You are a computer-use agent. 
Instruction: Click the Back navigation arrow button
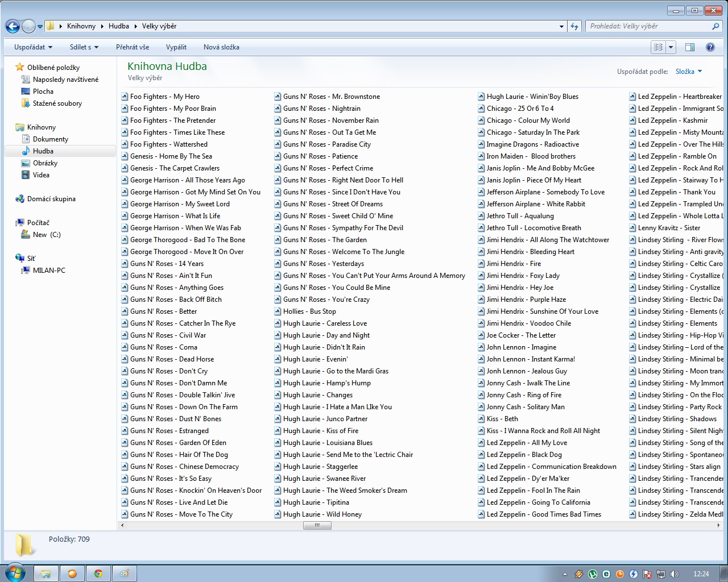click(x=13, y=26)
